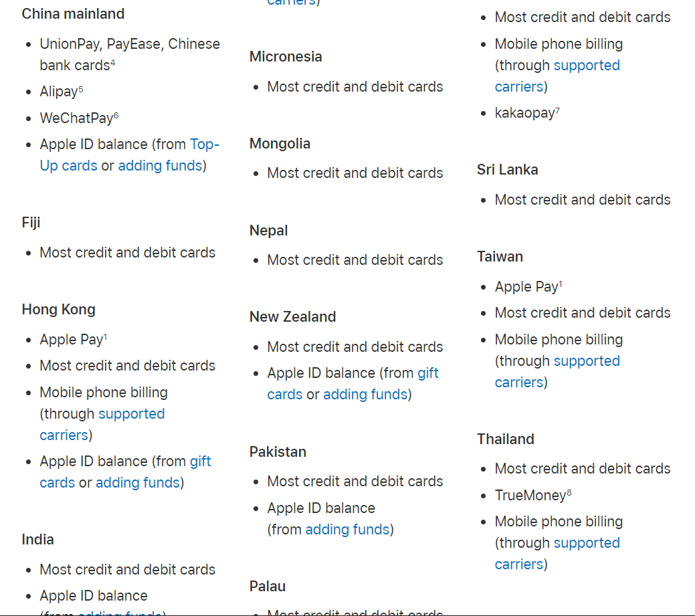Open gift cards link under New Zealand

[x=427, y=373]
